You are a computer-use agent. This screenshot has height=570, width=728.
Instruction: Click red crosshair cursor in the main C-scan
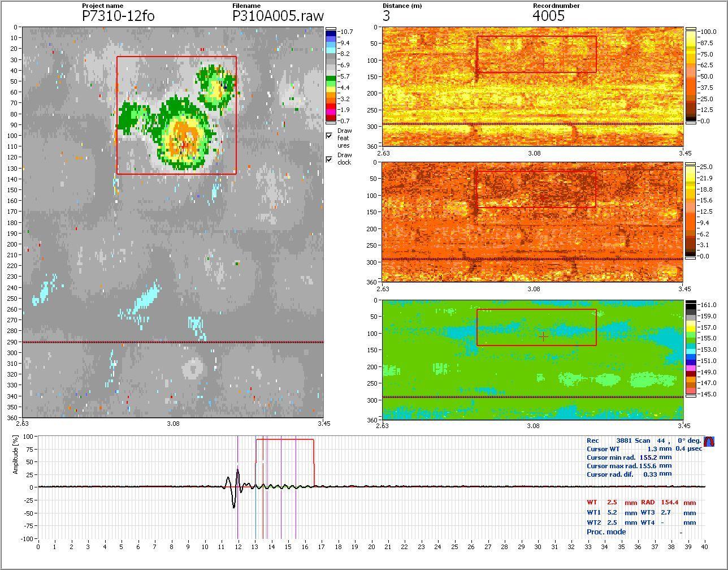coord(184,145)
